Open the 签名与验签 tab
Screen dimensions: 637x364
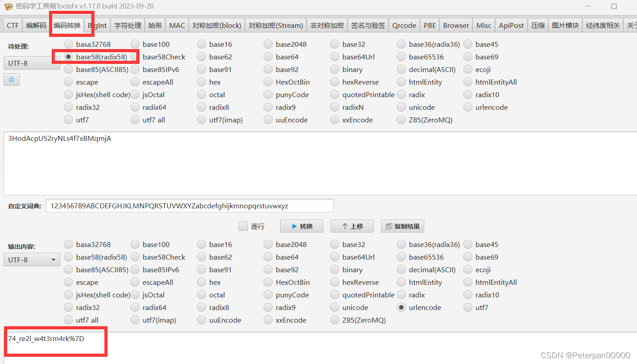(x=368, y=25)
